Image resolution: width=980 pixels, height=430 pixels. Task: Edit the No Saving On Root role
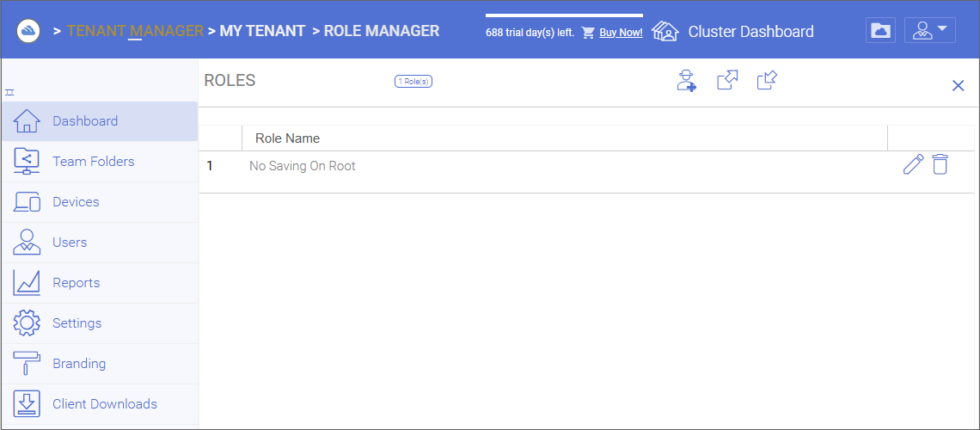pyautogui.click(x=913, y=164)
